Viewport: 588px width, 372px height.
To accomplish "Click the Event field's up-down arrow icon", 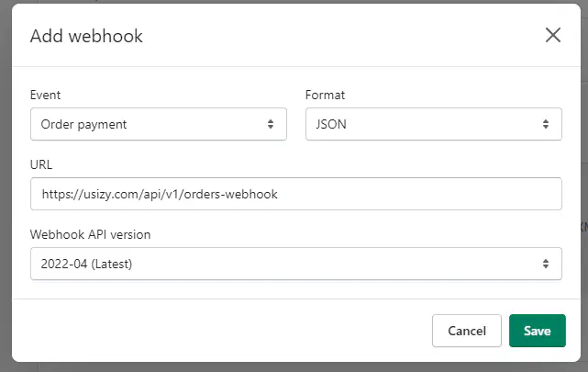I will [x=271, y=124].
